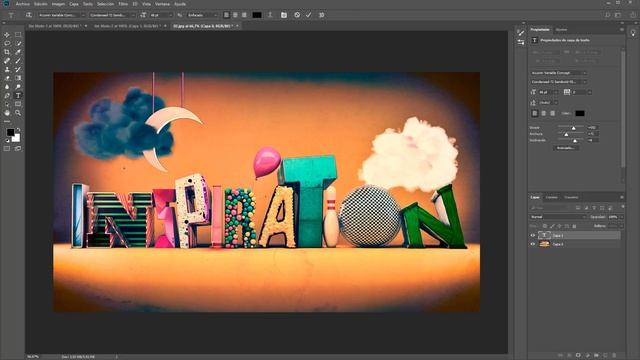Select the Move tool

pyautogui.click(x=7, y=35)
